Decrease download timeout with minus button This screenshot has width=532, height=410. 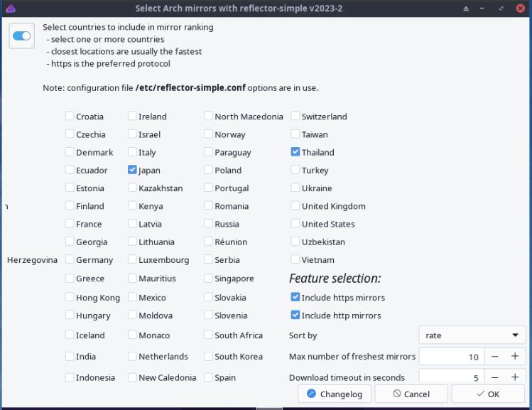[495, 377]
